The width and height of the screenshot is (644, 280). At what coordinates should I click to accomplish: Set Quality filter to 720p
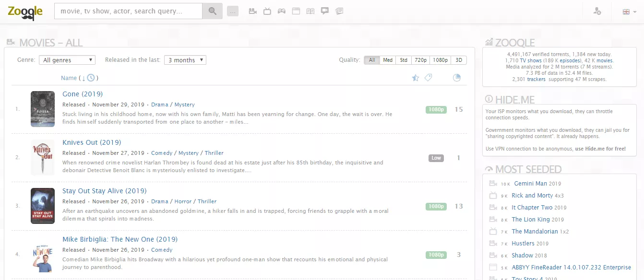click(421, 60)
